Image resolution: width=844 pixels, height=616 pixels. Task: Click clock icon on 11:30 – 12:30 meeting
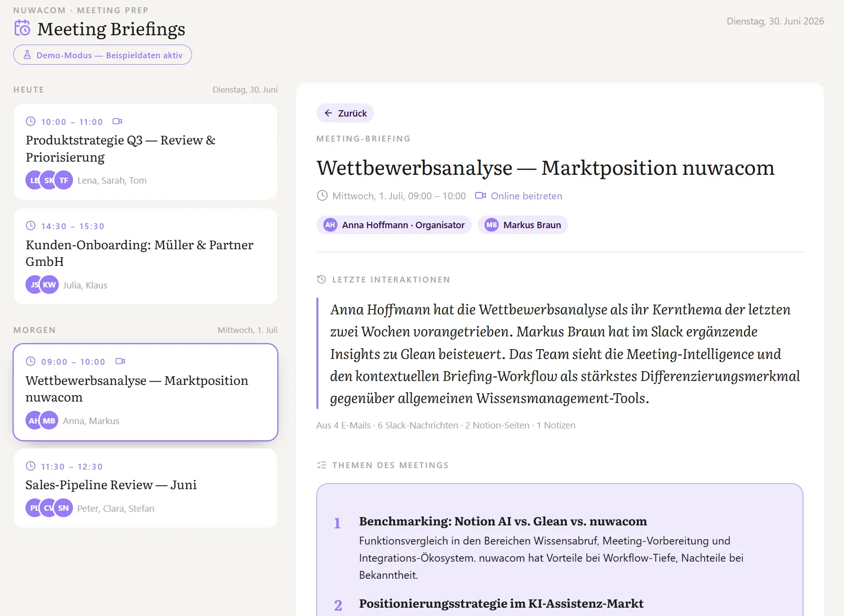30,466
